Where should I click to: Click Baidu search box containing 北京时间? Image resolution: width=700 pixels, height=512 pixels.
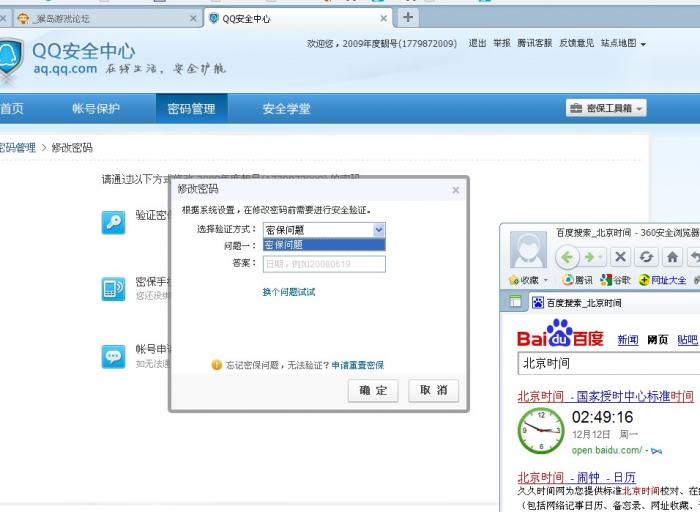tap(608, 363)
